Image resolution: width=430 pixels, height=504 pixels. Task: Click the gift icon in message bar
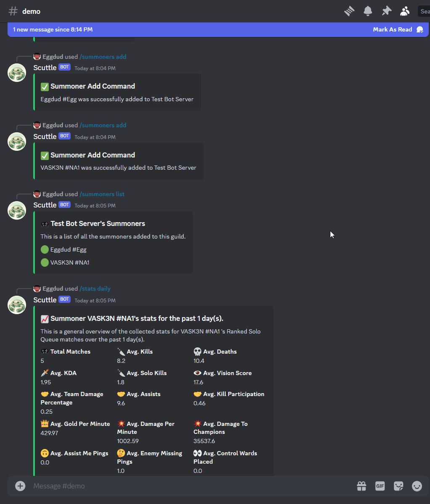(x=361, y=486)
